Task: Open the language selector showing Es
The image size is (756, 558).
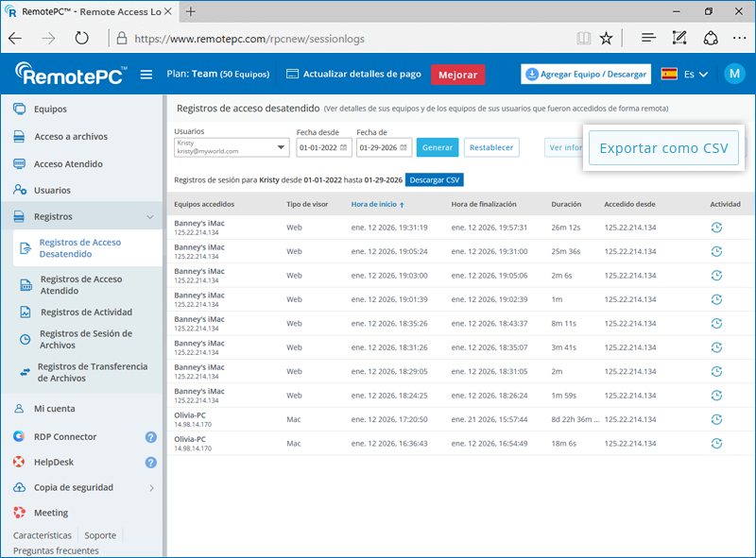Action: click(685, 75)
